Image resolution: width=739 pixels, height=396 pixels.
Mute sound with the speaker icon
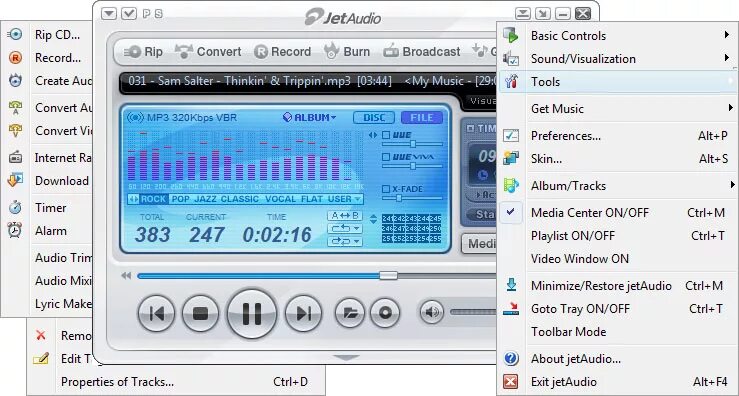click(432, 312)
